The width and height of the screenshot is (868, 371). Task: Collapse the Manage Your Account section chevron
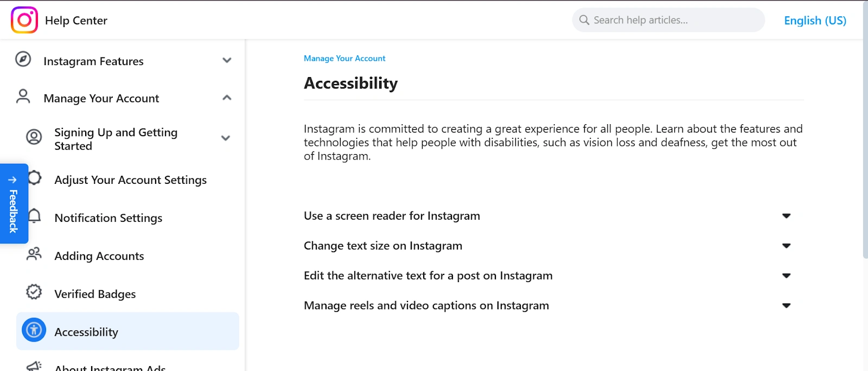pos(227,98)
